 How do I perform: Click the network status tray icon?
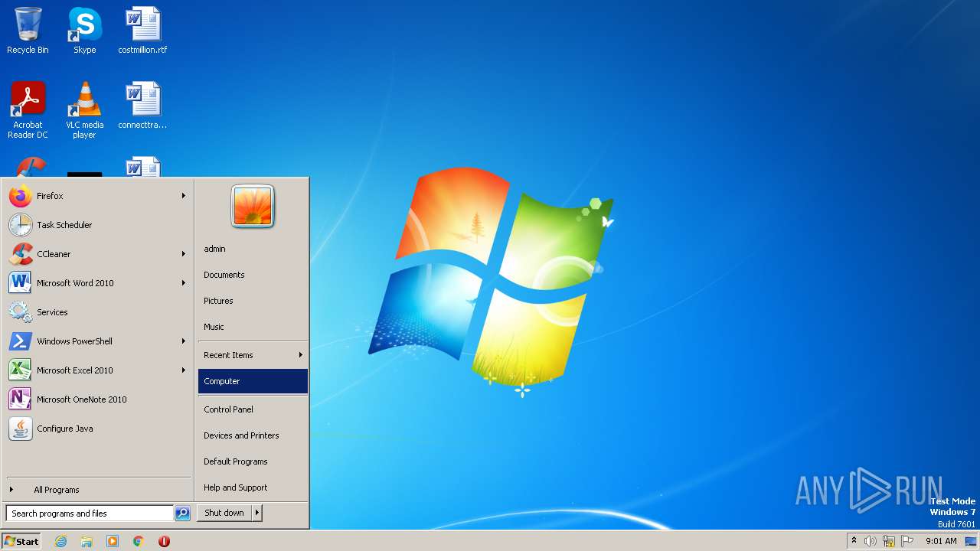[889, 541]
